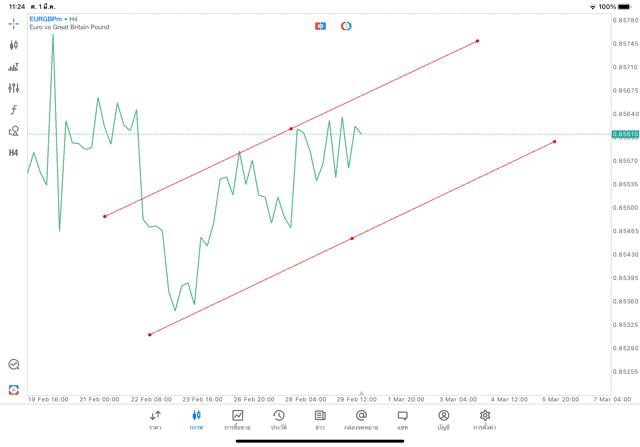Open the การตั้งค่า (Settings) tab

485,419
